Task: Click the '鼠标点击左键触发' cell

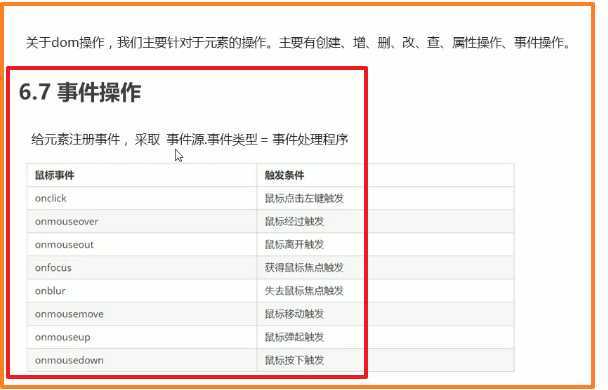Action: coord(385,198)
